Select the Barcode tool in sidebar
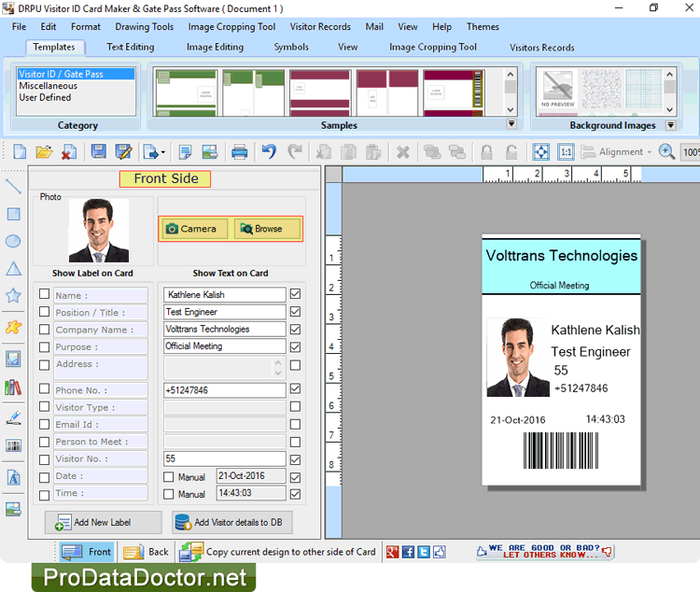The height and width of the screenshot is (592, 700). click(13, 445)
